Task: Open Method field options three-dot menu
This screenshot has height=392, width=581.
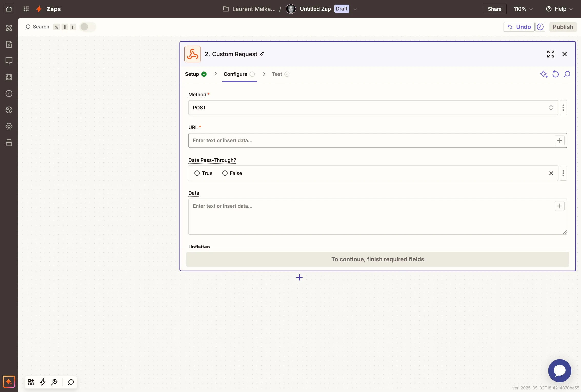Action: pos(563,108)
